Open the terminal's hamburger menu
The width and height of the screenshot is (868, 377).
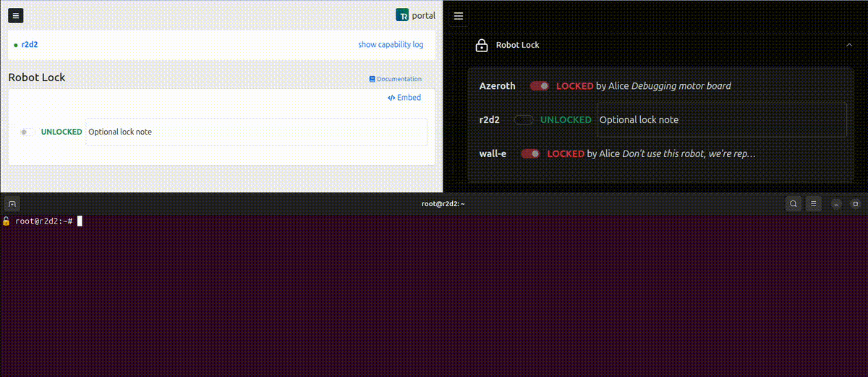(x=814, y=204)
